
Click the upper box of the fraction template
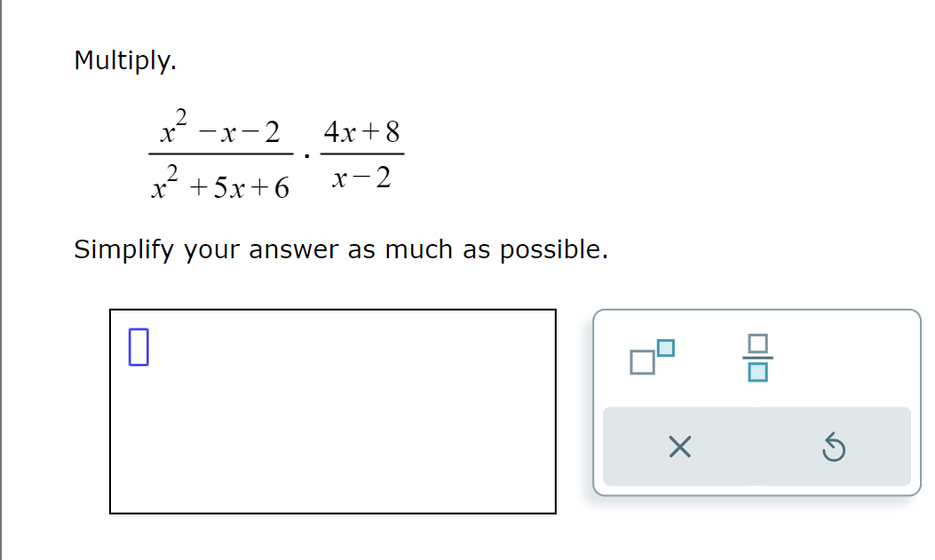pyautogui.click(x=759, y=343)
